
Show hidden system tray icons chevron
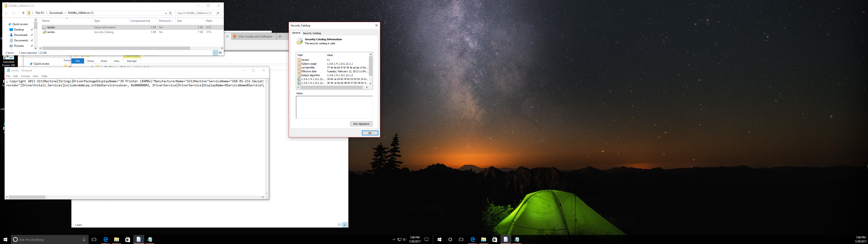pyautogui.click(x=394, y=239)
